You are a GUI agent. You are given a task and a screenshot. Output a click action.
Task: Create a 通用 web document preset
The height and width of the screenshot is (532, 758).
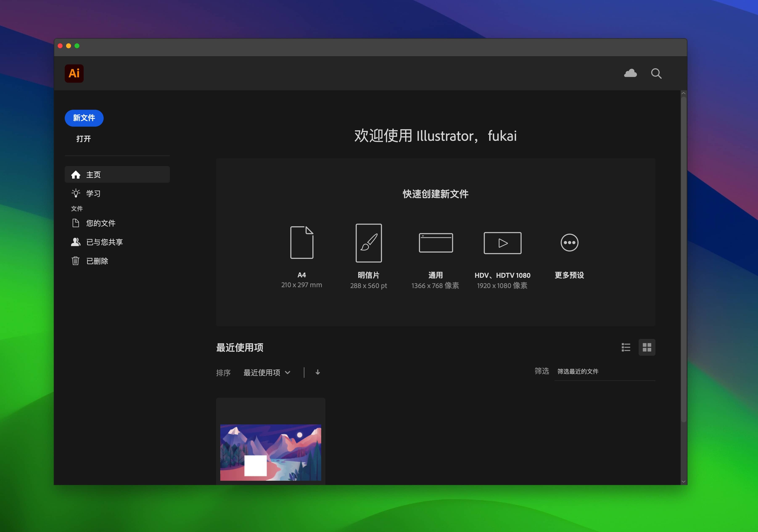point(436,242)
